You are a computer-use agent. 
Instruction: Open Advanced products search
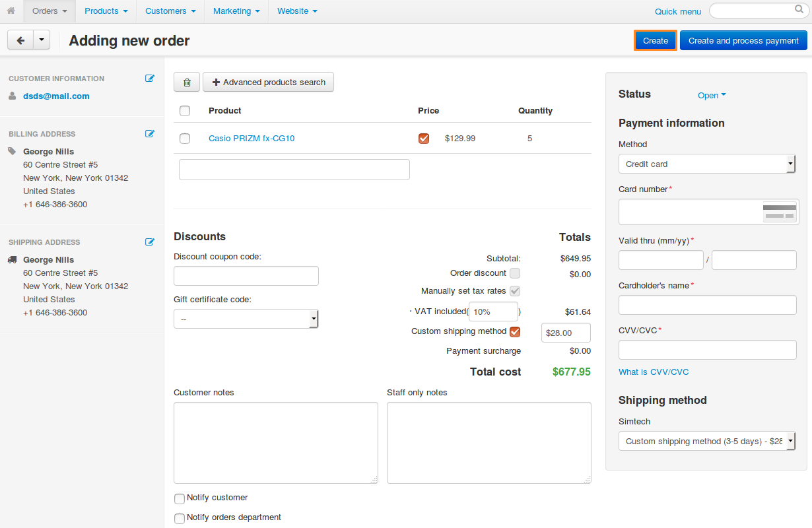[268, 82]
